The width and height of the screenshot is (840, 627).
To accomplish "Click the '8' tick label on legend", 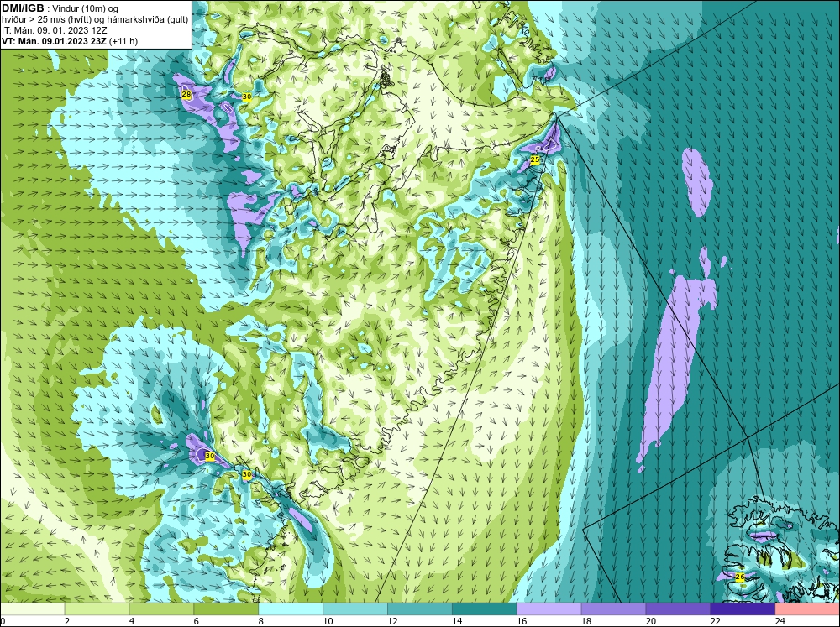I will coord(261,621).
